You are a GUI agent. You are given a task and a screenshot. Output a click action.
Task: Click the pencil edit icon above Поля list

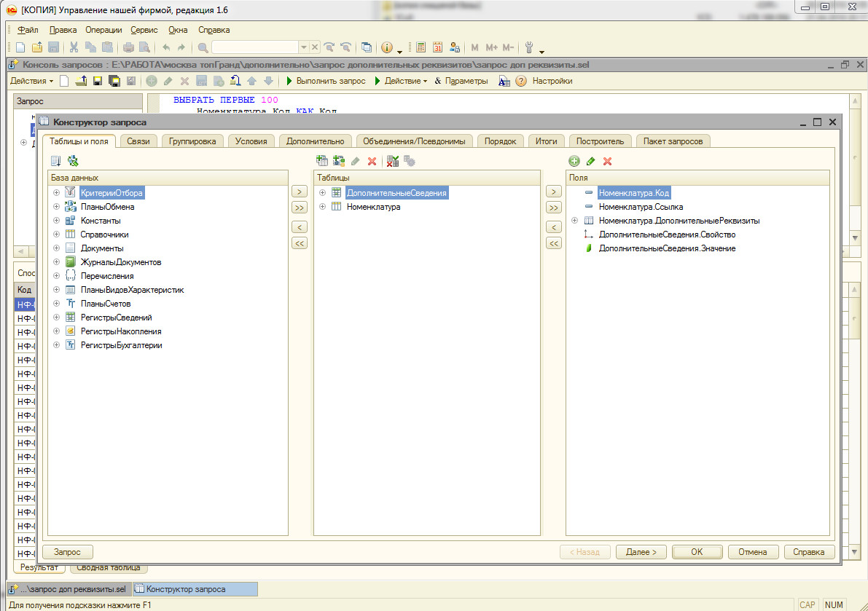tap(591, 161)
